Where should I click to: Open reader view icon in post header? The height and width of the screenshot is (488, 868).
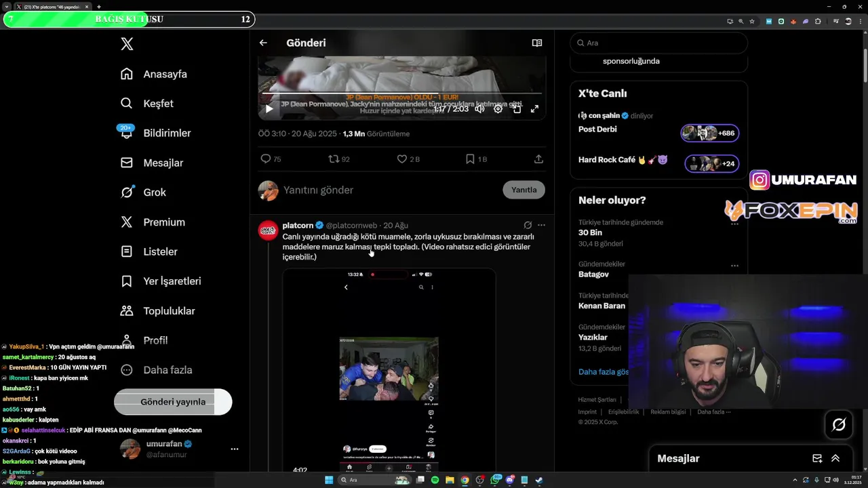[537, 43]
